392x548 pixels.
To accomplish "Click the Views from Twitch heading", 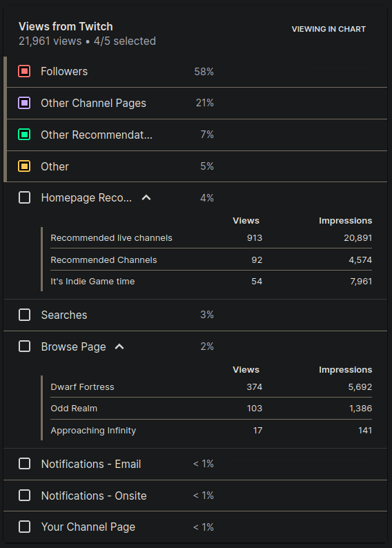I will click(66, 26).
